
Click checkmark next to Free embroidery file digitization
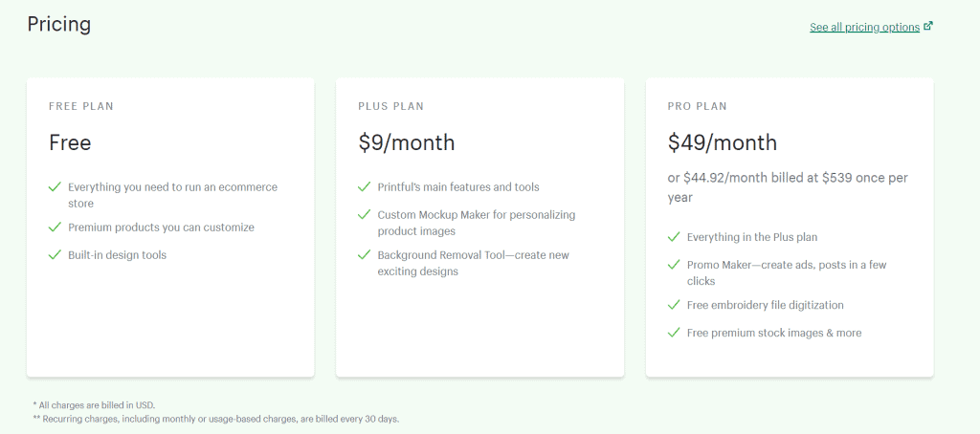pos(674,305)
